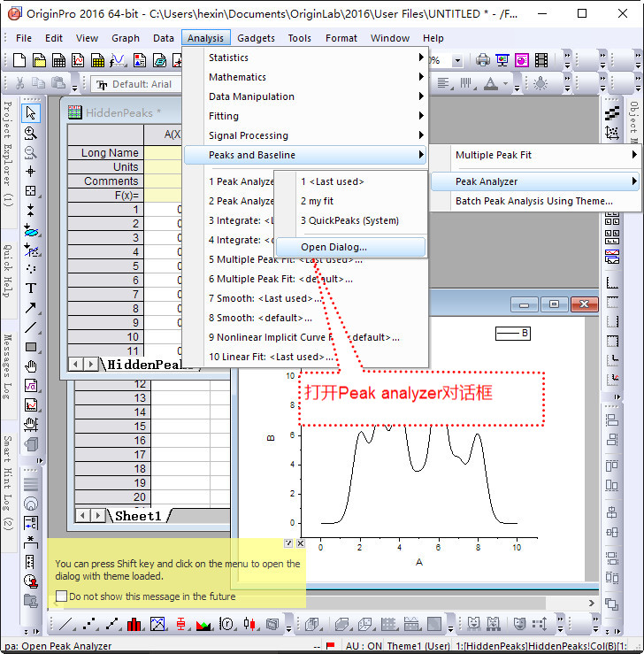Choose Batch Peak Analysis Using Theme
The width and height of the screenshot is (644, 654).
tap(533, 201)
